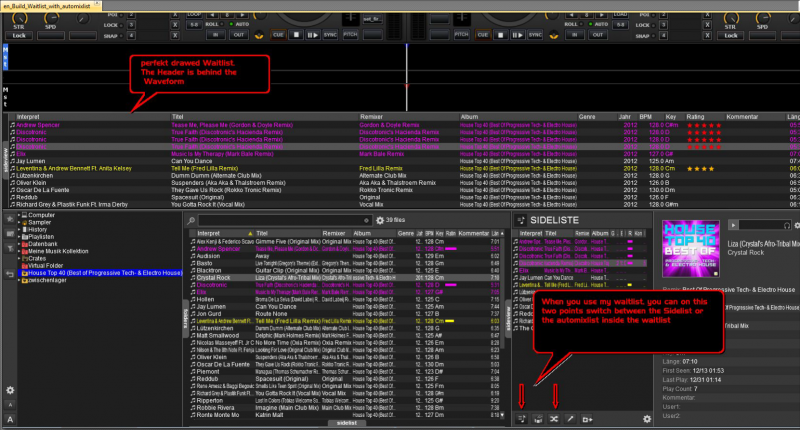The image size is (800, 430).
Task: Toggle SYNC on the right deck
Action: 535,35
